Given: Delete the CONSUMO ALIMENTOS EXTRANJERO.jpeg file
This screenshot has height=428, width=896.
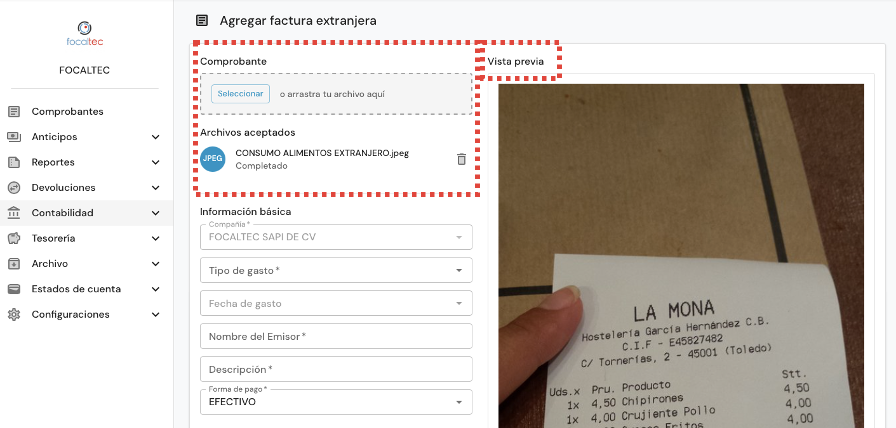Looking at the screenshot, I should [462, 159].
